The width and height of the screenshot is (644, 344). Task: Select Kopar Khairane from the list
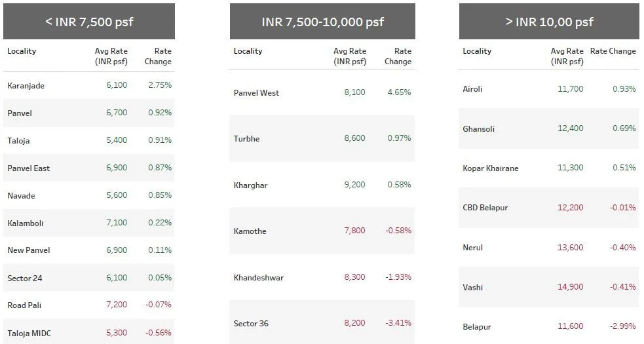pos(491,168)
